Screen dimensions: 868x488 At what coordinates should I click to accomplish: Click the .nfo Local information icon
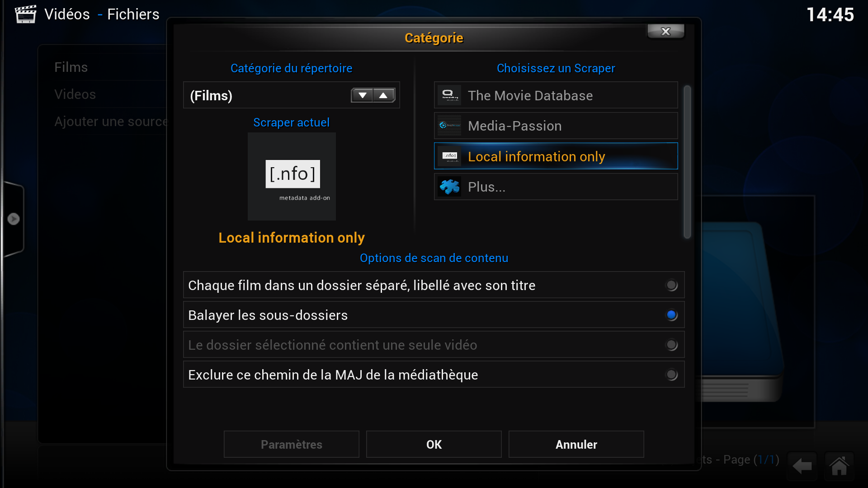(449, 156)
